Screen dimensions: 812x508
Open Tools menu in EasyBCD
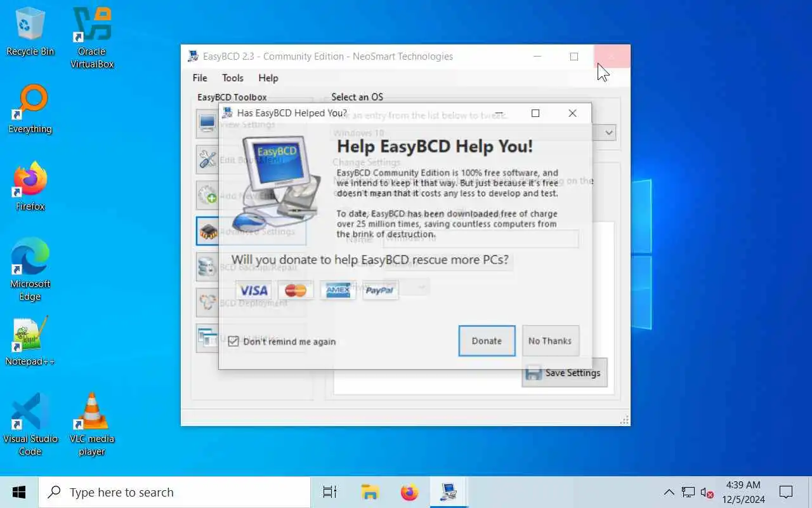coord(233,78)
